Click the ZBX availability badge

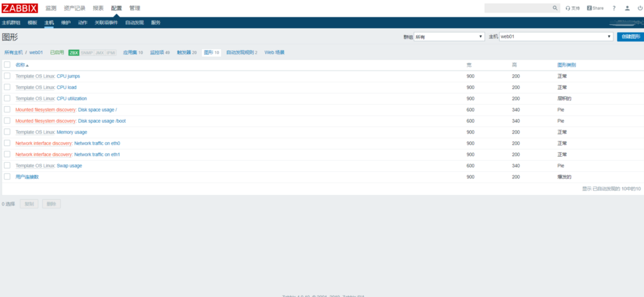coord(74,53)
